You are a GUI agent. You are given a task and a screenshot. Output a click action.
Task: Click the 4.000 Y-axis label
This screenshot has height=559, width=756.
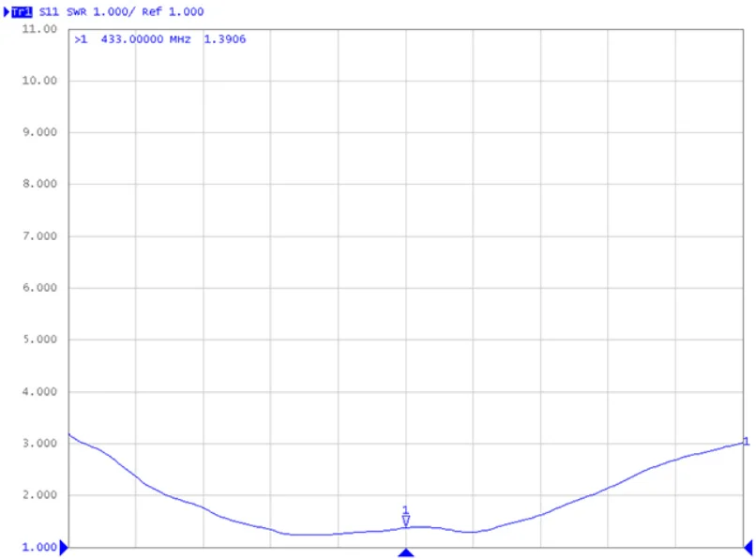(39, 391)
